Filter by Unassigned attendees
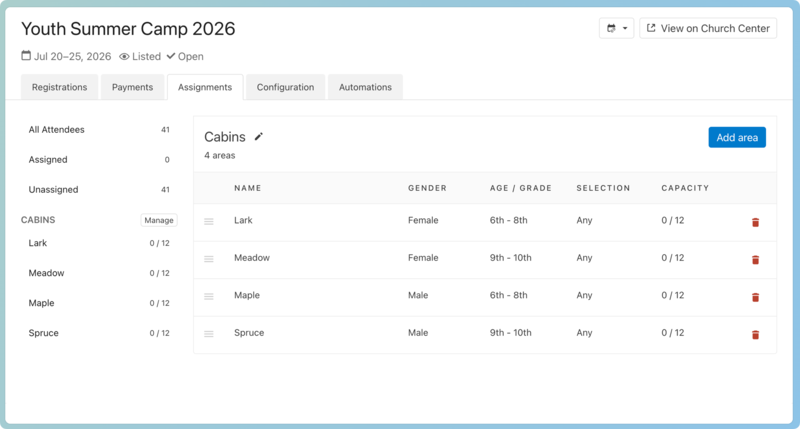 [53, 190]
